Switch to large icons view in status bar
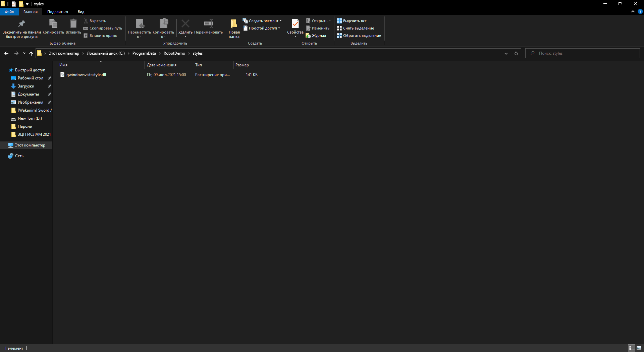 (x=639, y=348)
